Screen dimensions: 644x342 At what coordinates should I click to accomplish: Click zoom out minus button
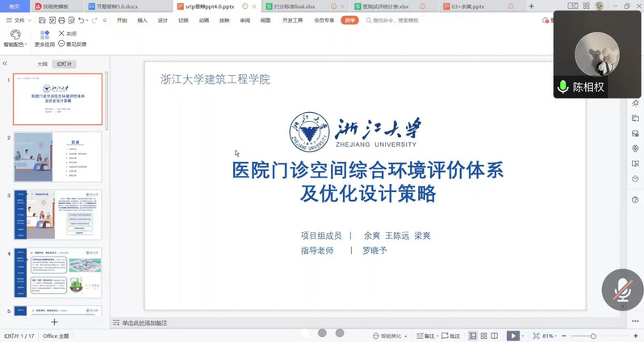click(564, 336)
